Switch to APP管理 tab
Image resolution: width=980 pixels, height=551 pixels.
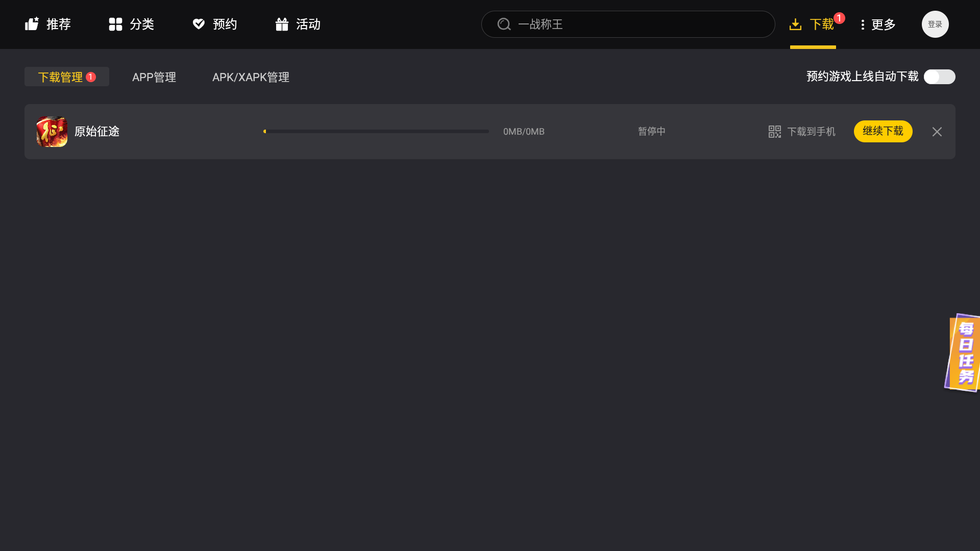click(154, 77)
